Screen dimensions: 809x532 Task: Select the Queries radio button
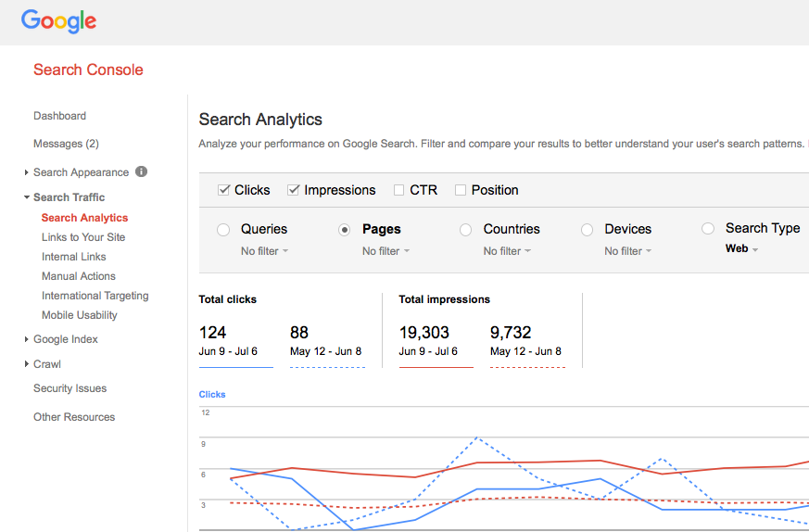coord(223,230)
